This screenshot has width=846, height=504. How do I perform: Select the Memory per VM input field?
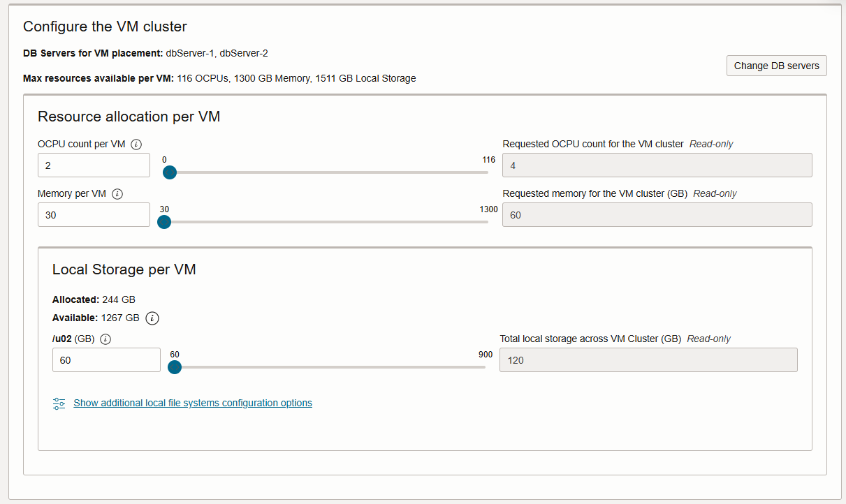tap(94, 214)
